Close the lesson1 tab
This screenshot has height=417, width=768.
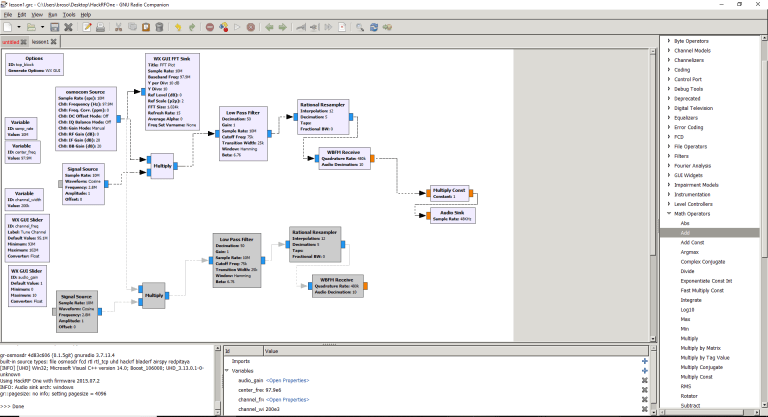click(x=55, y=42)
